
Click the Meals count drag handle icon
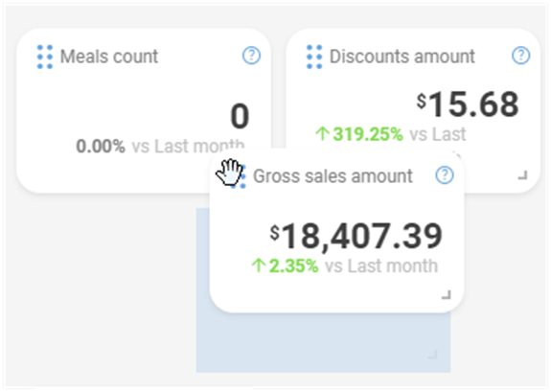coord(45,57)
